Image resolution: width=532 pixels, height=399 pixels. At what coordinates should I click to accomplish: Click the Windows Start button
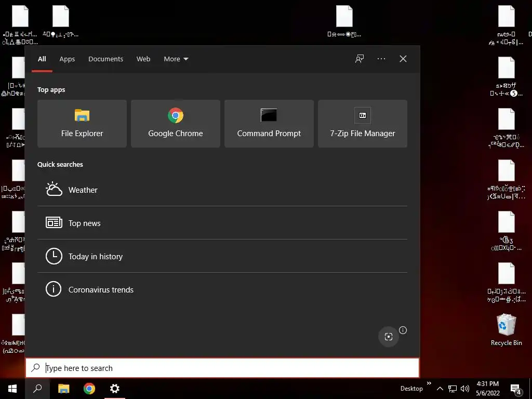(12, 389)
